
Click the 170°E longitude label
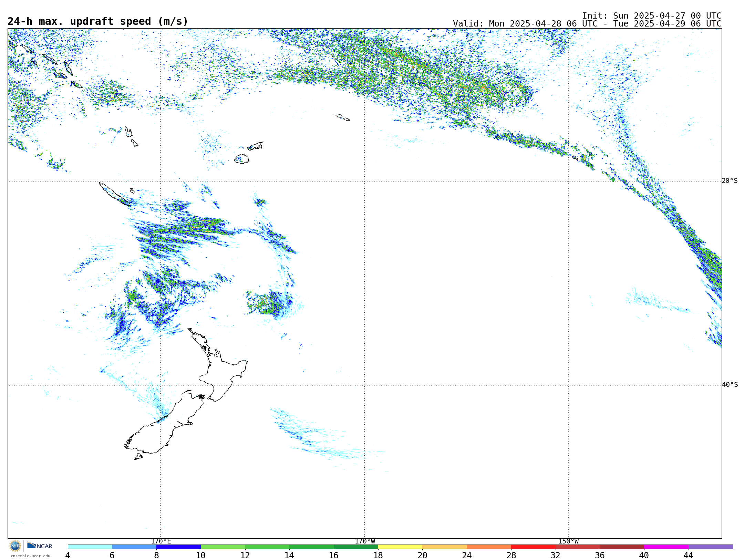(x=161, y=541)
